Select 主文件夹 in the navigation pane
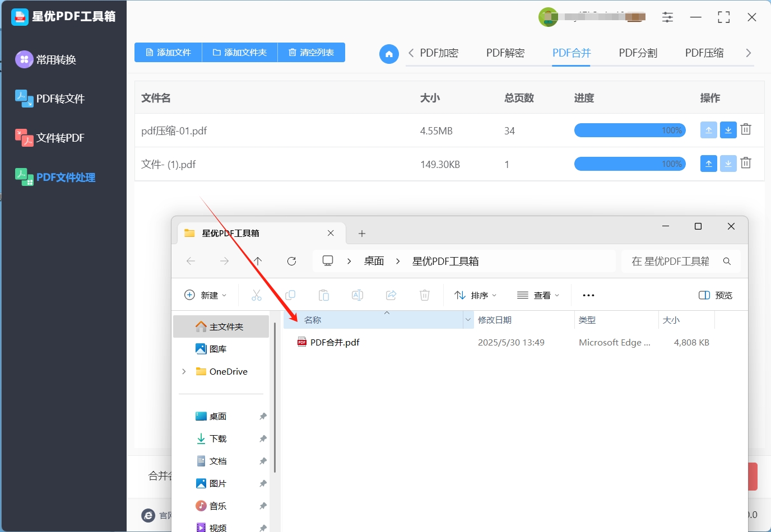This screenshot has width=771, height=532. 221,326
